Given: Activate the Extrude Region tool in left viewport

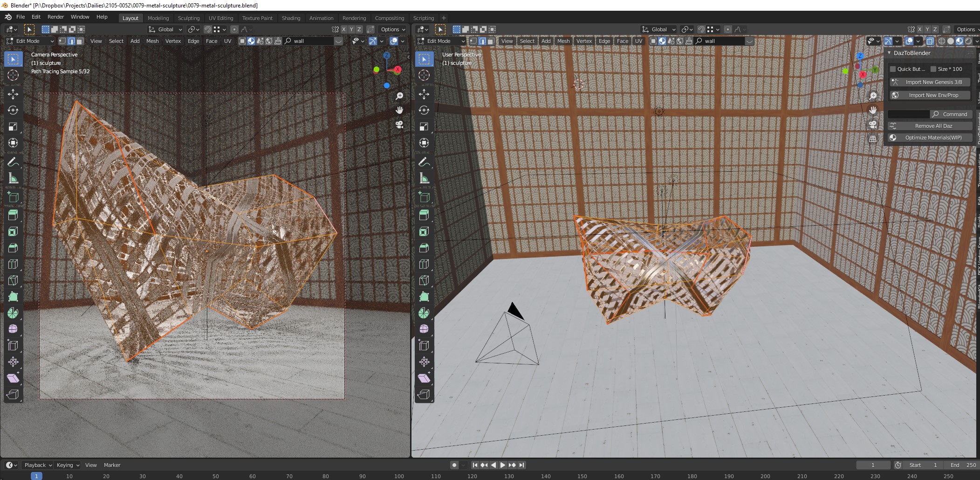Looking at the screenshot, I should tap(13, 215).
